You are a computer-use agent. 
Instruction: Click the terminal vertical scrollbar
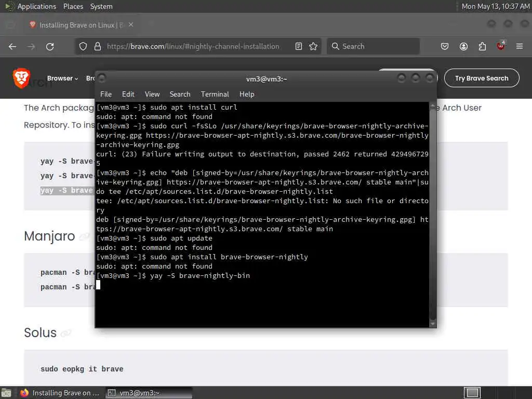433,214
